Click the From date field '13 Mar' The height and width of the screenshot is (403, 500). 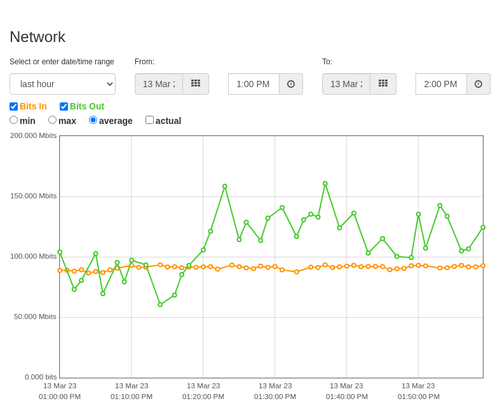point(159,84)
